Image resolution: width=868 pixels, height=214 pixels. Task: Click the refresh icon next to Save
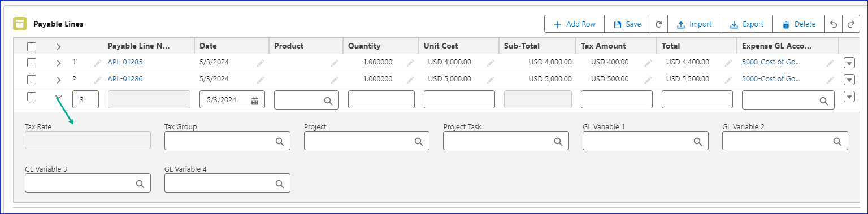(x=659, y=24)
